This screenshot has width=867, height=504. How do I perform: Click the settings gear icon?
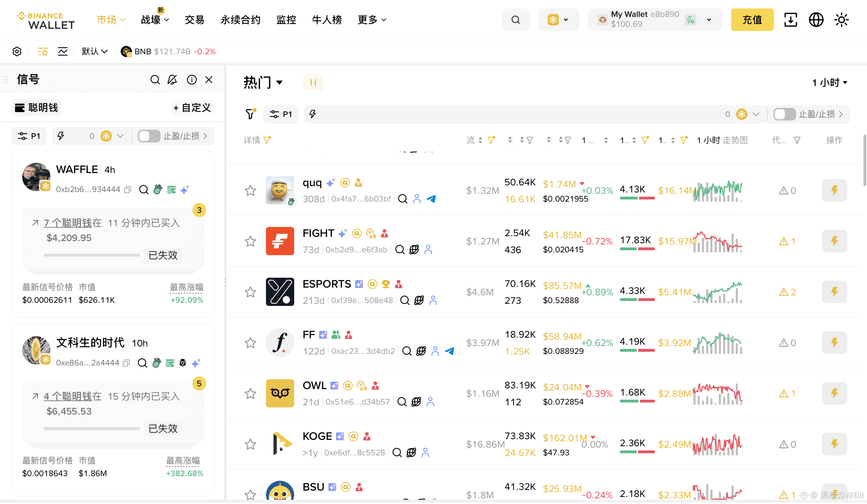coord(17,51)
